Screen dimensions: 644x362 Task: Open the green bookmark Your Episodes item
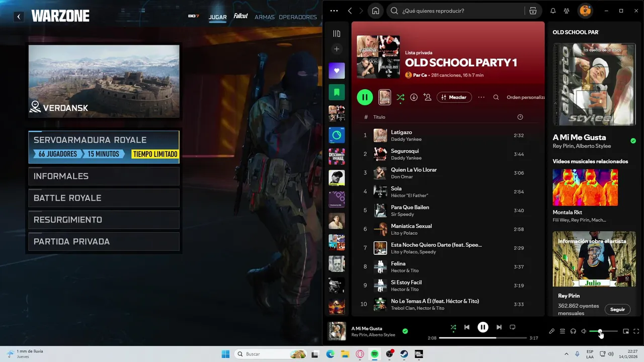point(337,92)
